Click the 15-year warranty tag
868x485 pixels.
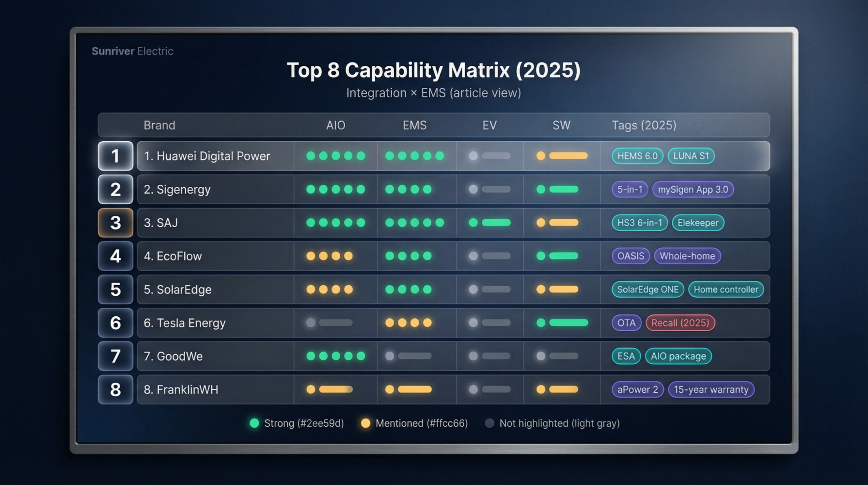(711, 389)
